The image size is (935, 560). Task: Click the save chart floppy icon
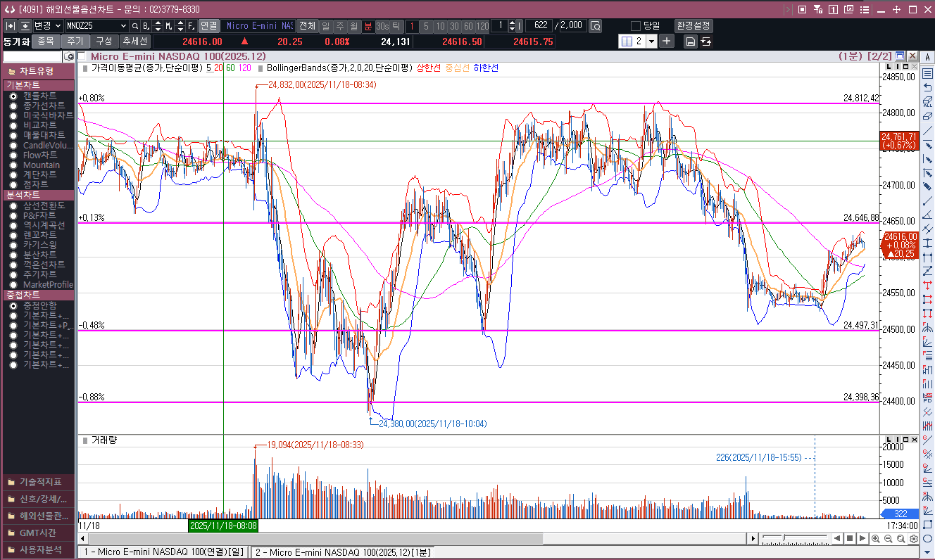(x=690, y=42)
